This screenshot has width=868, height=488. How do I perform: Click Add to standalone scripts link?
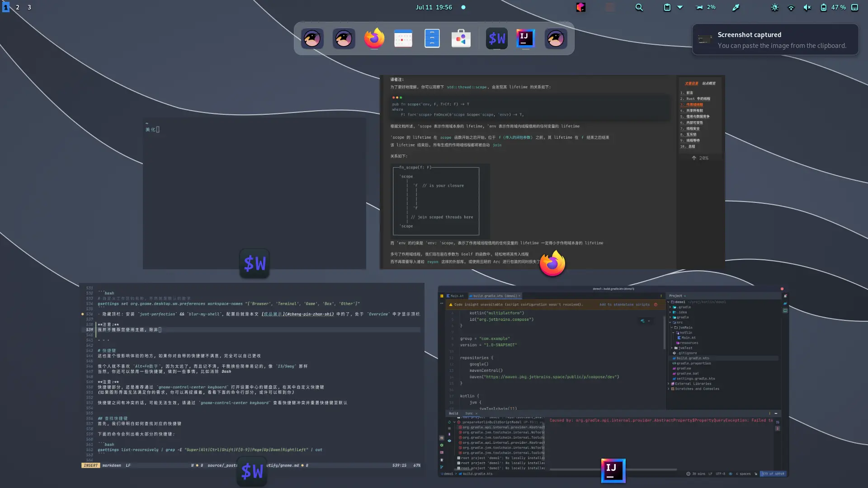click(x=624, y=305)
